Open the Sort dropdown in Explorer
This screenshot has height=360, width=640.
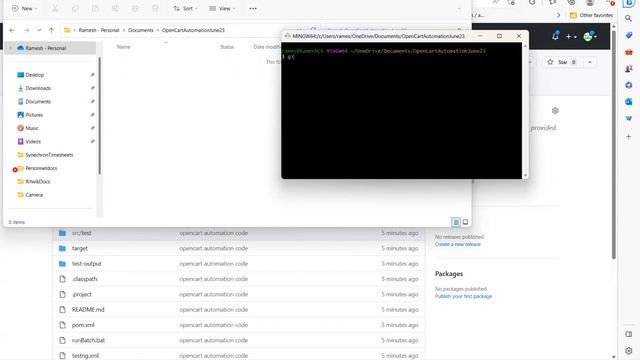click(x=185, y=8)
